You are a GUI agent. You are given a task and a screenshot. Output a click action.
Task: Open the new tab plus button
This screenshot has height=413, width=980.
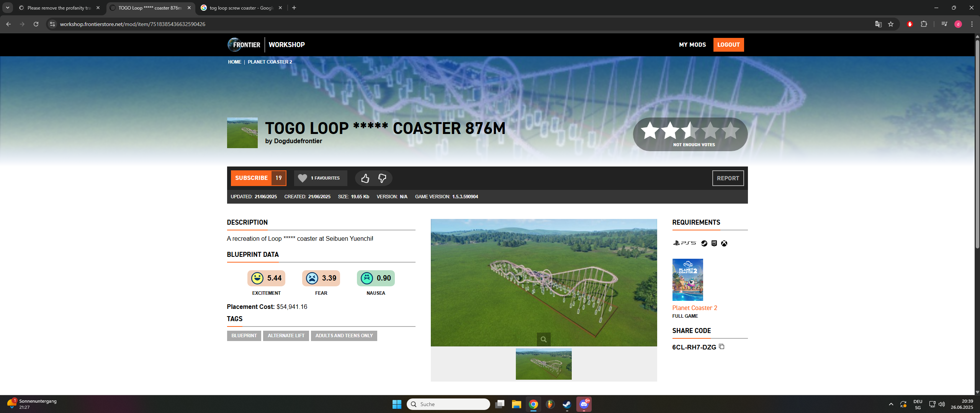[294, 8]
